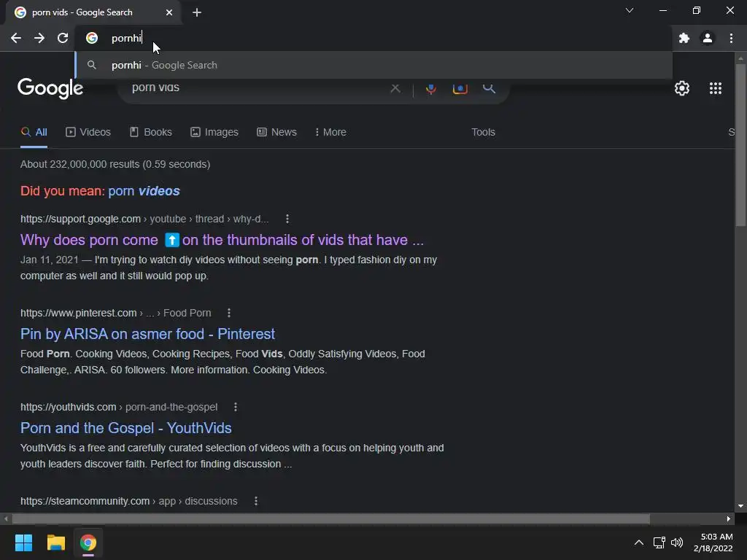Open the Chrome three-dot menu
Viewport: 747px width, 560px height.
[x=731, y=38]
